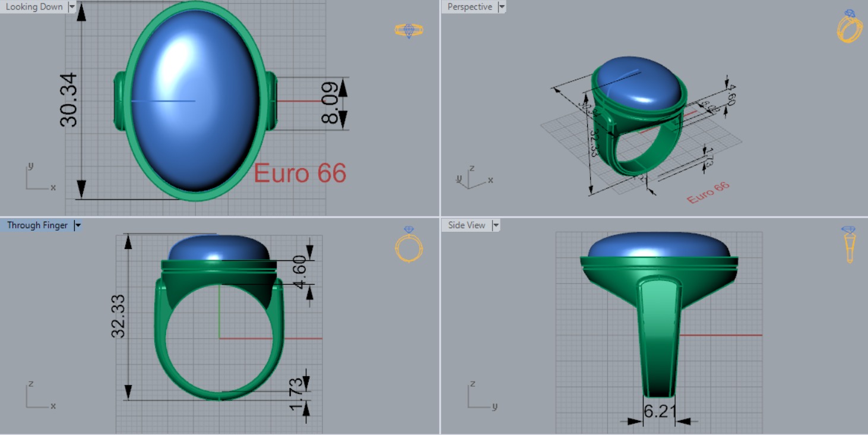Image resolution: width=868 pixels, height=435 pixels.
Task: Click the top-view ring icon in Looking Down
Action: coord(409,30)
